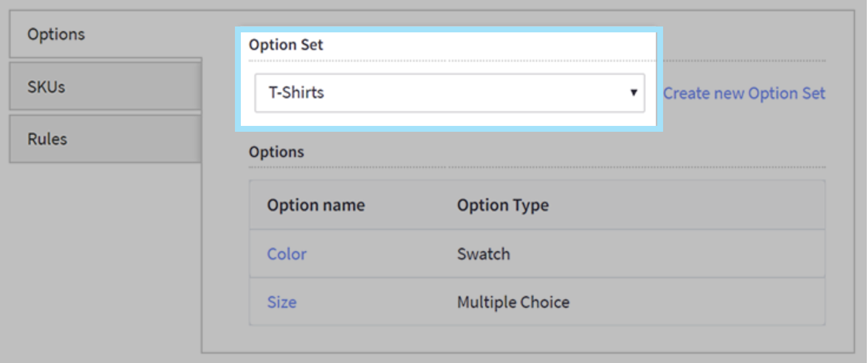Open the Size option link

(x=281, y=302)
